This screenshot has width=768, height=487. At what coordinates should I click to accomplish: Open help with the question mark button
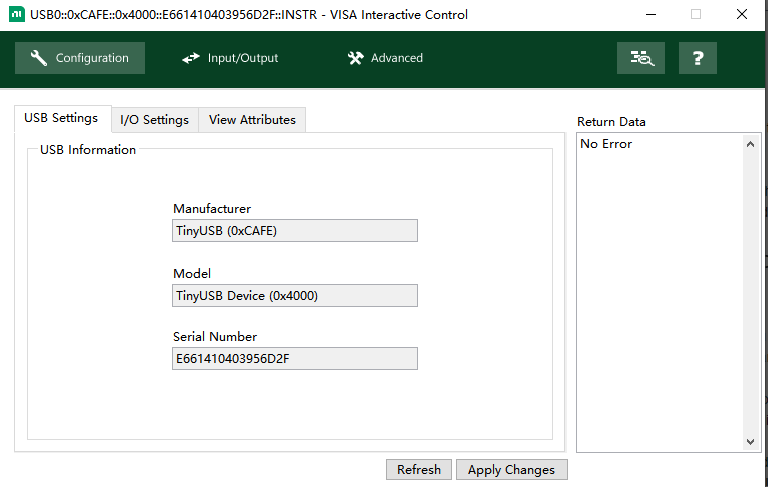pos(697,58)
